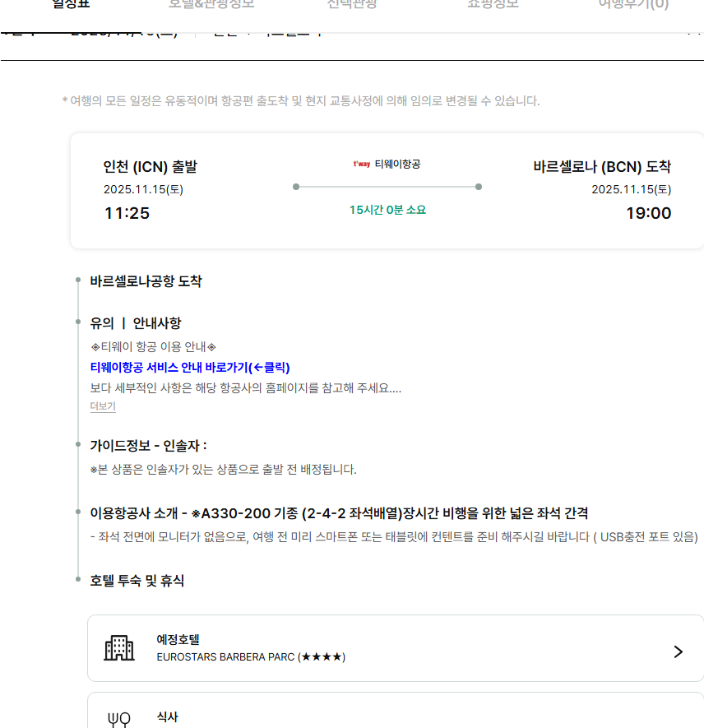Click timeline dot beside 호텔 투숙 및 휴식
Screen dimensions: 704x728
[78, 581]
